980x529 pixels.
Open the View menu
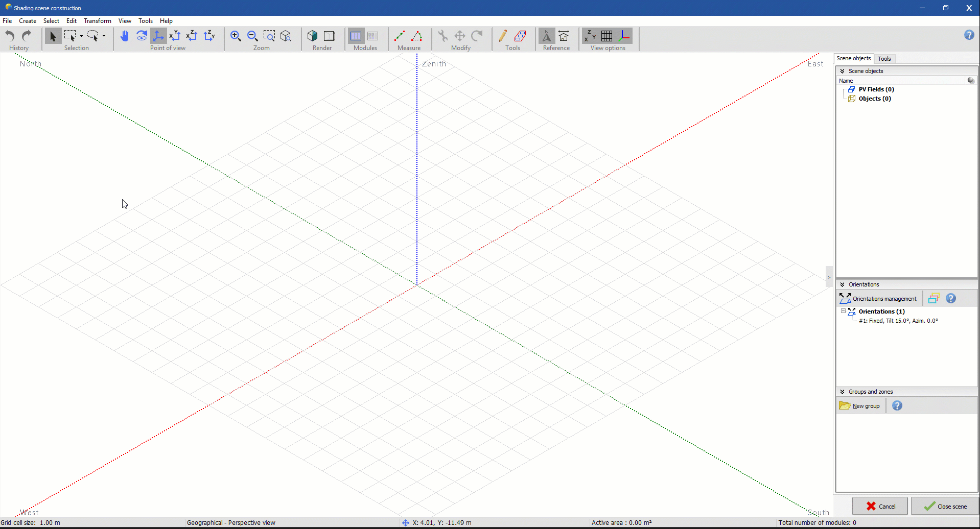tap(125, 21)
